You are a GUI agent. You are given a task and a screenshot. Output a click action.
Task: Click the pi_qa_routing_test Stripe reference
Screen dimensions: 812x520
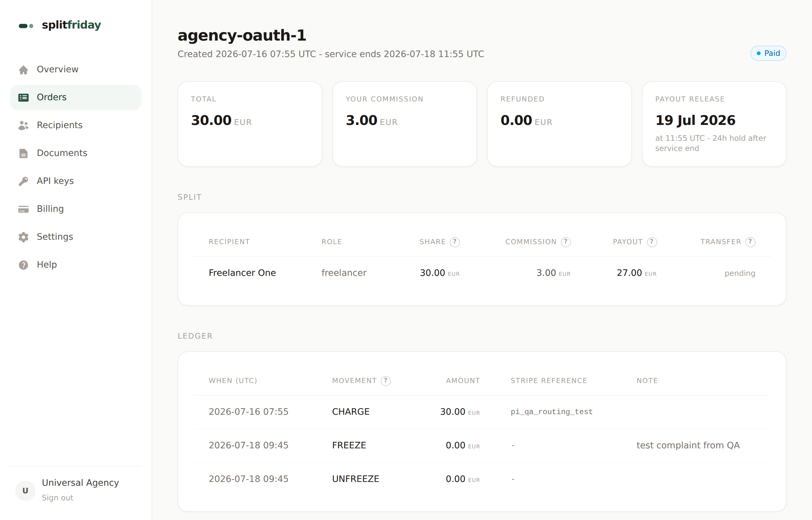(552, 412)
